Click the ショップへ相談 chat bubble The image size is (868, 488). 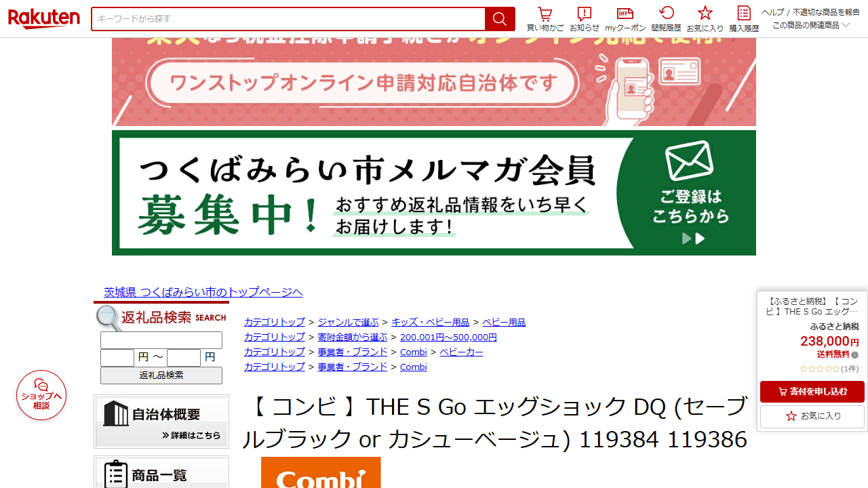[x=41, y=395]
